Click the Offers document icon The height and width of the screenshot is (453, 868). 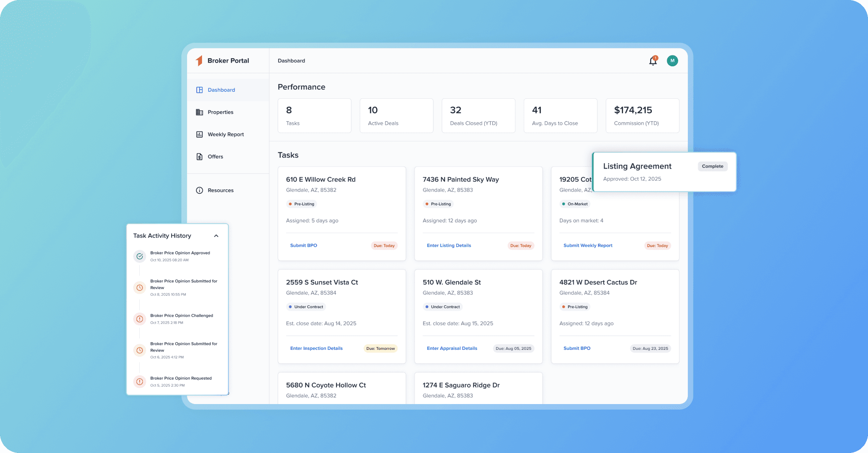coord(199,157)
